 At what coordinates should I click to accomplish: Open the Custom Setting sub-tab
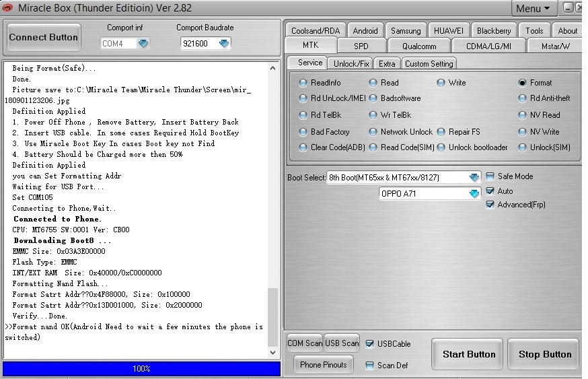point(429,64)
